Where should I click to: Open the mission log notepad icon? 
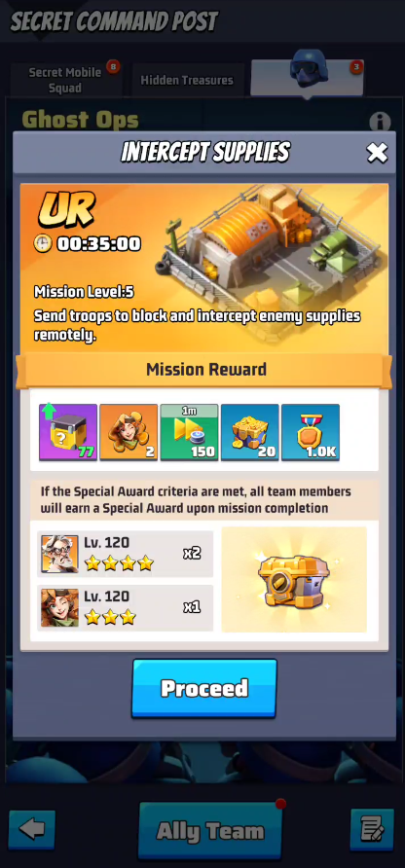coord(372,829)
